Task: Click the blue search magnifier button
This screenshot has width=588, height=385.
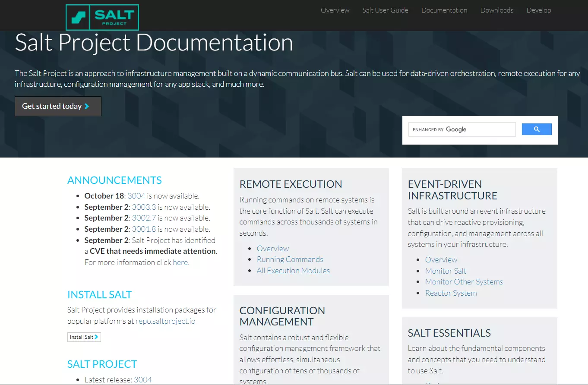Action: 537,129
